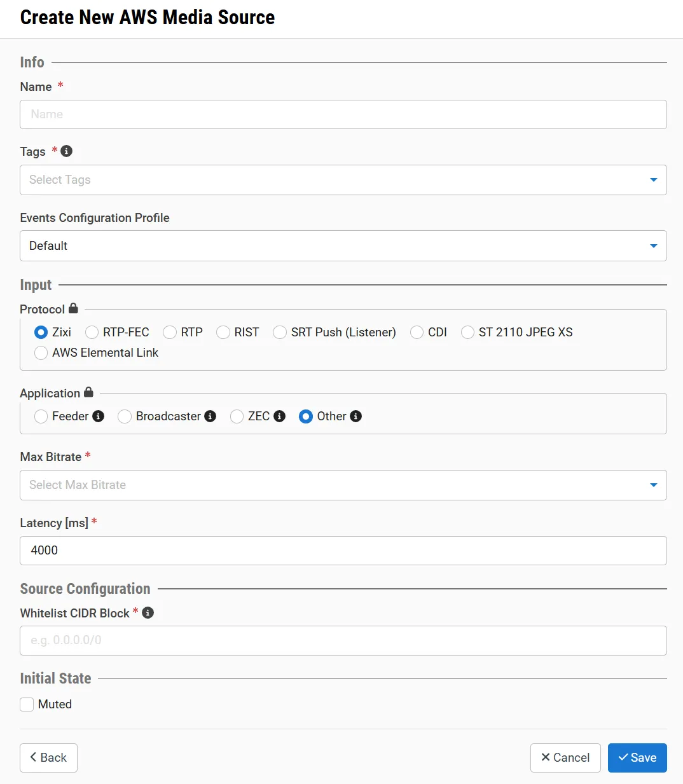
Task: Select the Zixi protocol radio button
Action: coord(41,333)
